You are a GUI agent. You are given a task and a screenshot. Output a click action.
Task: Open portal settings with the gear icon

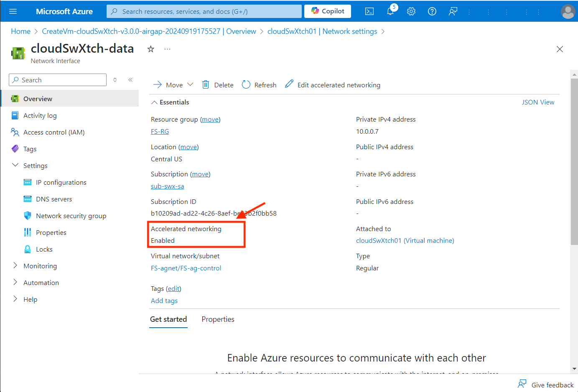tap(411, 11)
